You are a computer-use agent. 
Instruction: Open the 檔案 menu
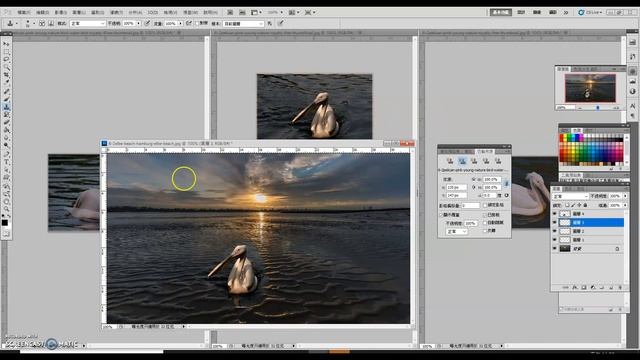24,12
